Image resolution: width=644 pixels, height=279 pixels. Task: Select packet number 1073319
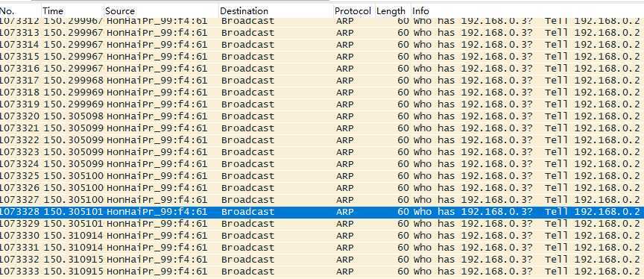coord(322,104)
